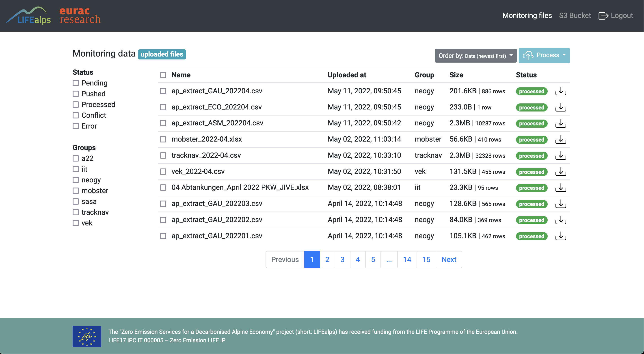644x354 pixels.
Task: Download tracknav_2022-04.csv file
Action: [560, 155]
